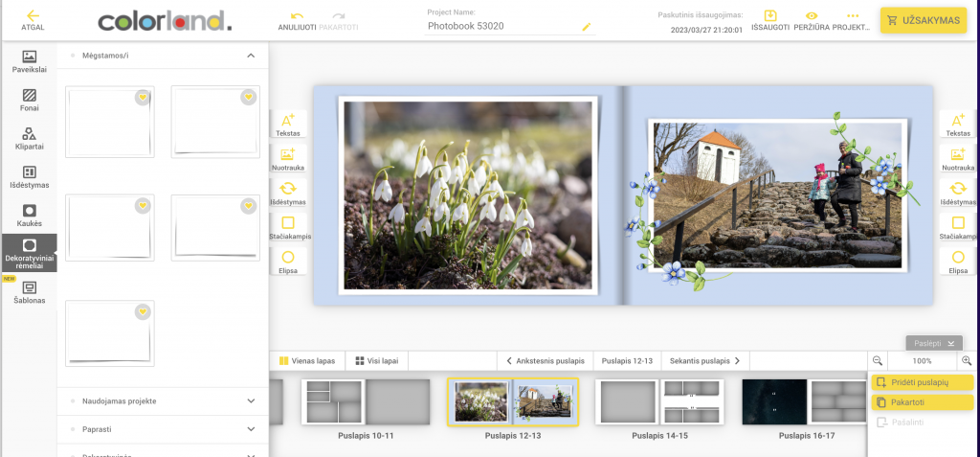Unfavorite the bottom frame's heart

[143, 311]
